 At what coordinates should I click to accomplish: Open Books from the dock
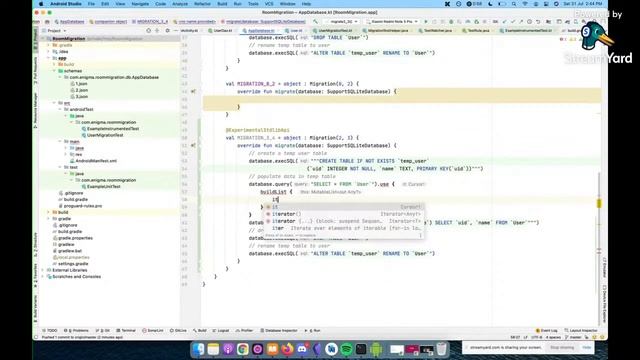(272, 349)
